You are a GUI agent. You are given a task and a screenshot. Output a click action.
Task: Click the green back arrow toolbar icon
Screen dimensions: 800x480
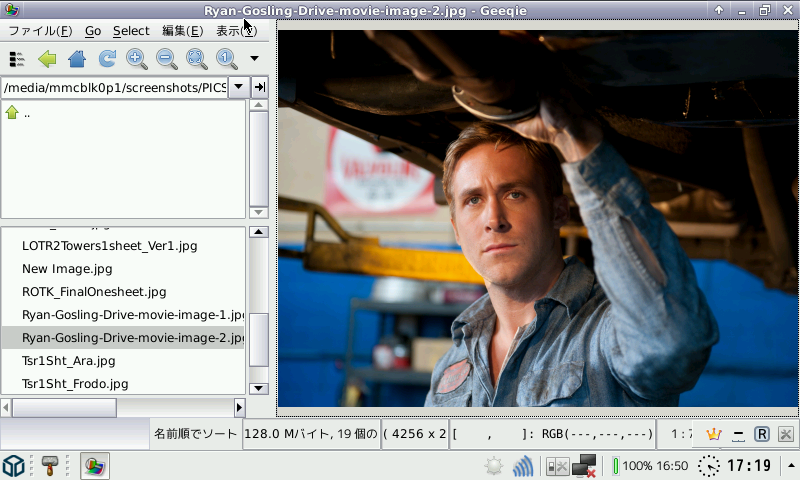point(47,59)
